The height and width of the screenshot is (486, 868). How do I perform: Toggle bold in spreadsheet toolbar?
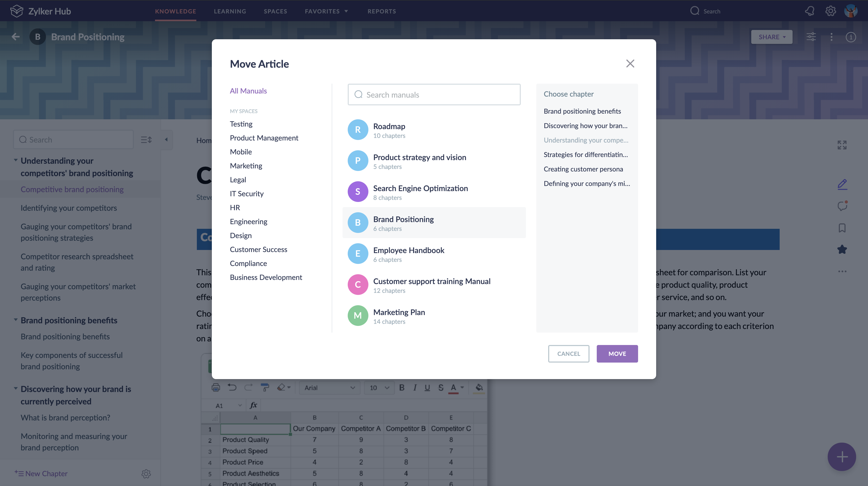click(x=402, y=388)
